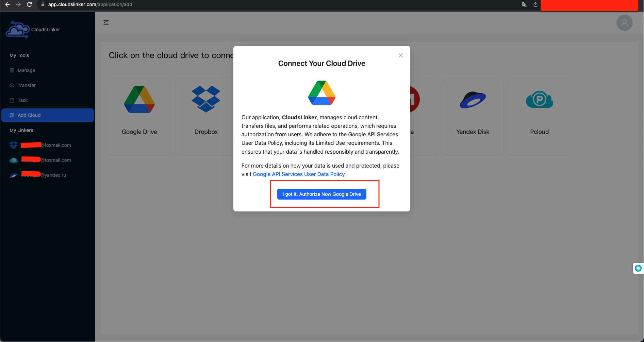
Task: Open Task in the sidebar
Action: [x=48, y=100]
